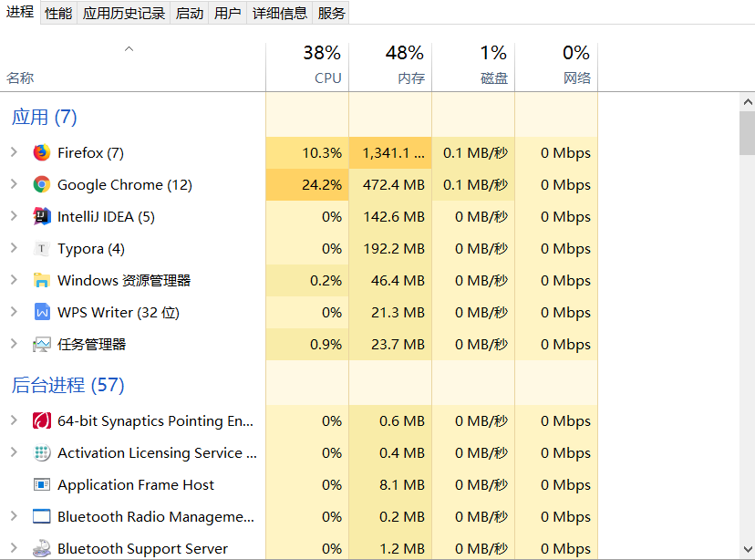Click the WPS Writer icon
Image resolution: width=755 pixels, height=560 pixels.
pos(41,313)
